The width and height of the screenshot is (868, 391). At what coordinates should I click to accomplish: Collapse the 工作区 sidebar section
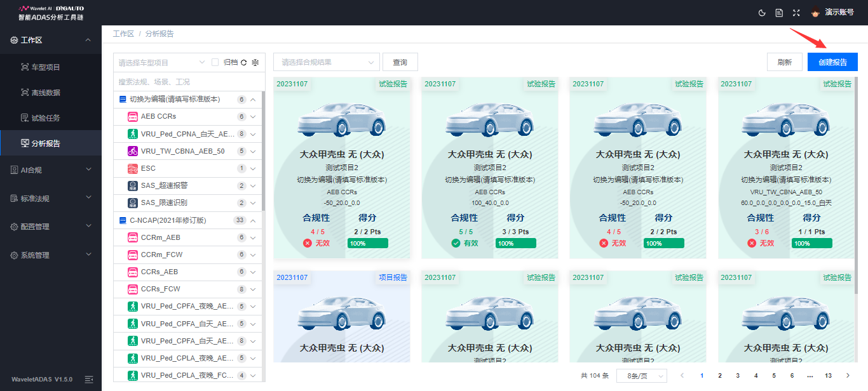tap(51, 40)
